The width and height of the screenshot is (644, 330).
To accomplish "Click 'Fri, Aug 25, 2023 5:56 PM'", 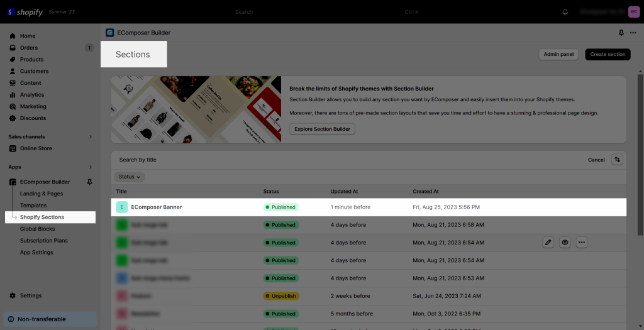I will 446,207.
